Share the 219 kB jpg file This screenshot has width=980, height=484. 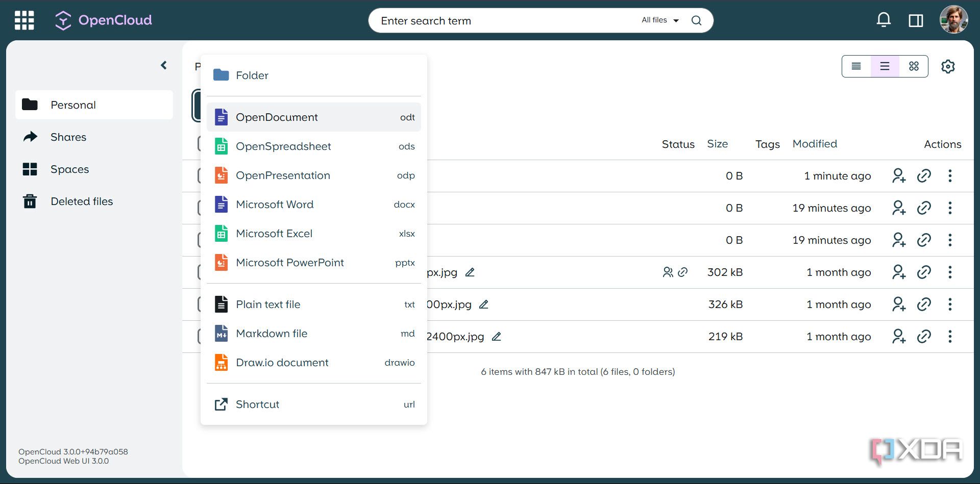pos(899,337)
